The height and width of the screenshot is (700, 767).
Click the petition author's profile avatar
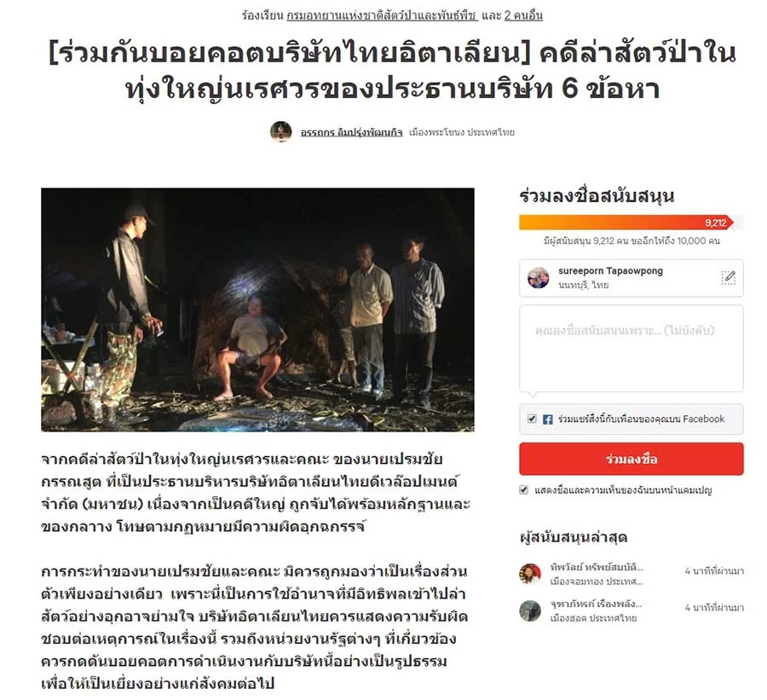[x=280, y=132]
